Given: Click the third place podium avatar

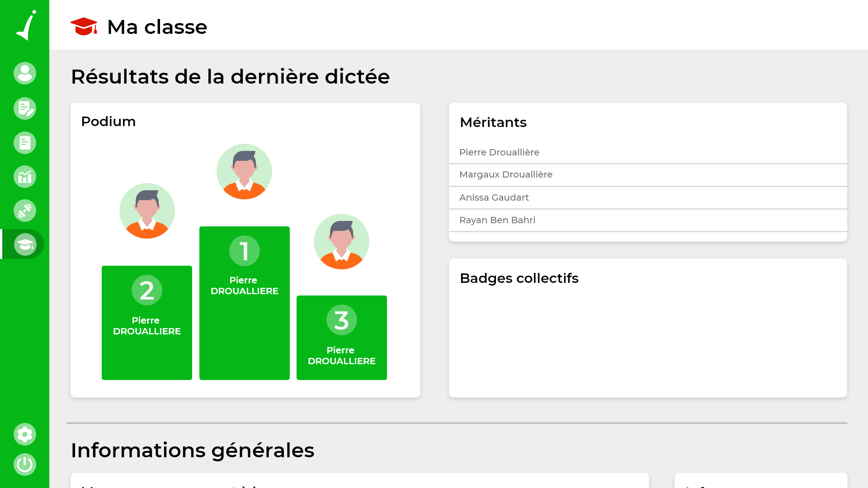Looking at the screenshot, I should point(341,242).
